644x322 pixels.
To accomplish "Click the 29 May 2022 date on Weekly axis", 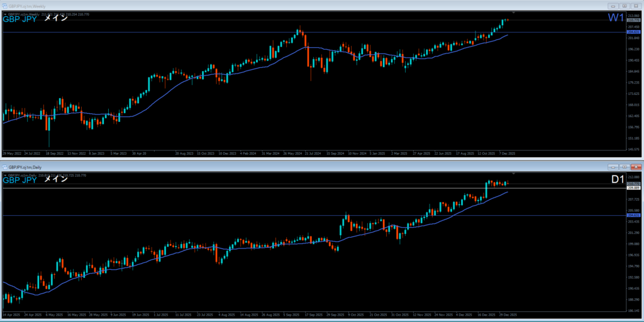I will [x=11, y=153].
